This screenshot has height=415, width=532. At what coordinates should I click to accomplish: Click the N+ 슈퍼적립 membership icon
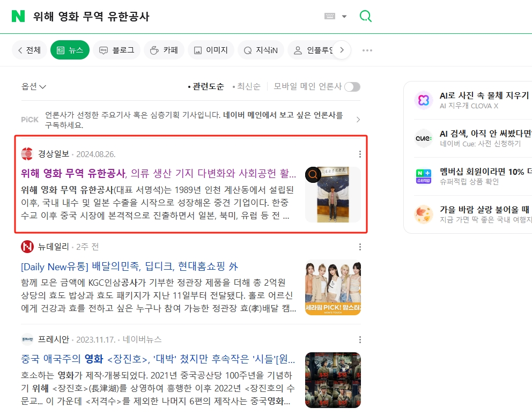coord(424,176)
